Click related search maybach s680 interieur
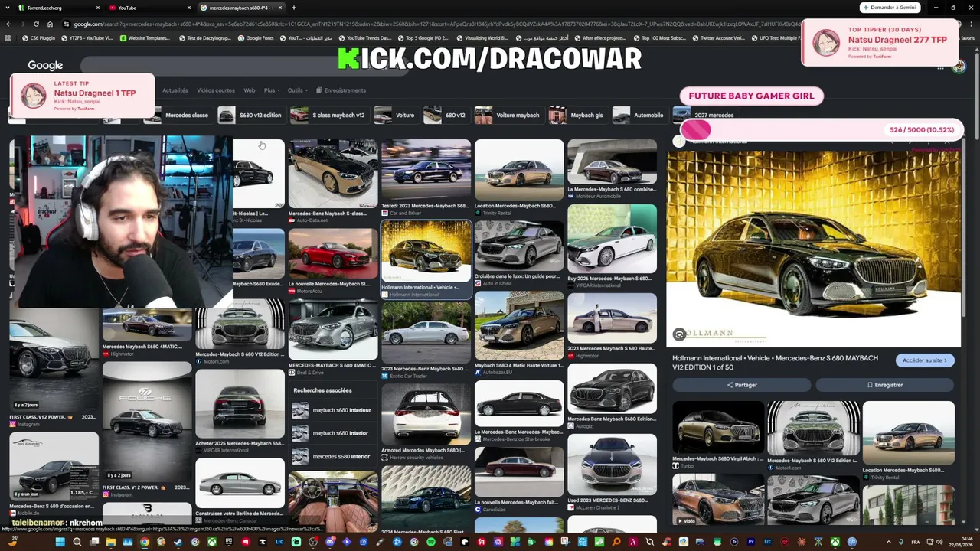The height and width of the screenshot is (551, 980). [x=334, y=410]
